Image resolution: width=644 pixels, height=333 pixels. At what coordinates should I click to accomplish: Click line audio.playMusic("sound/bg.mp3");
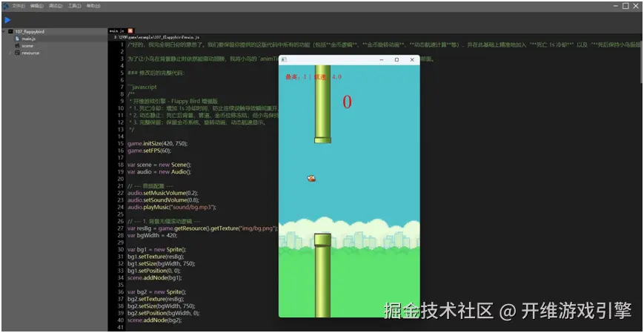(x=172, y=207)
